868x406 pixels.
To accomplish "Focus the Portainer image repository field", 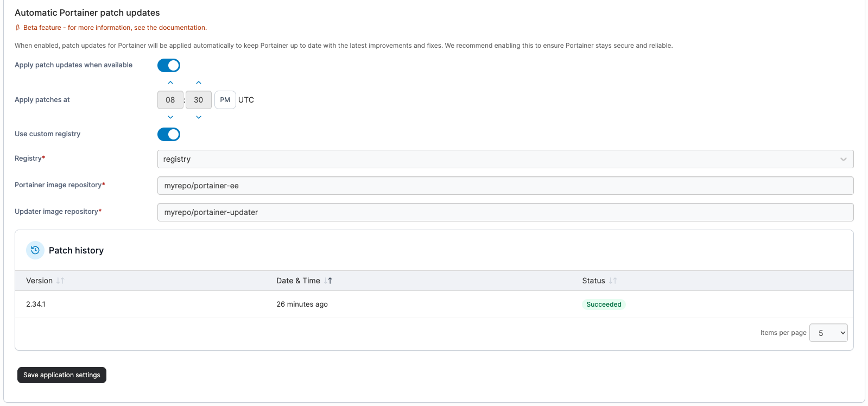I will pos(505,186).
